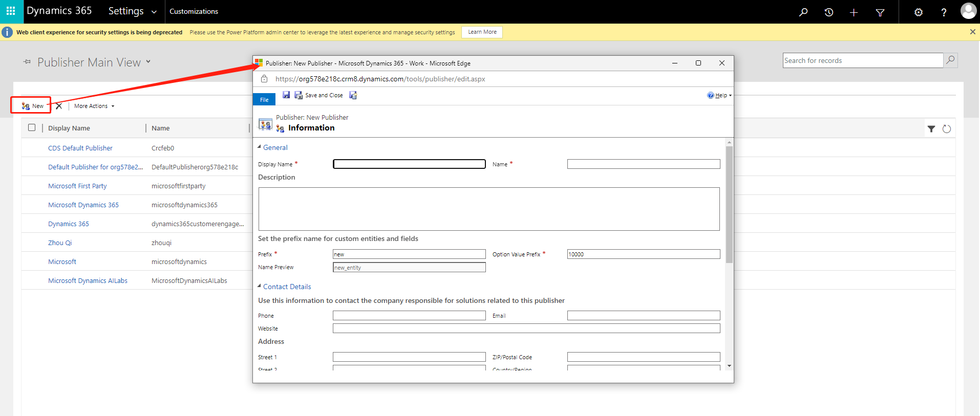
Task: Click the Option Value Prefix field
Action: coord(644,254)
